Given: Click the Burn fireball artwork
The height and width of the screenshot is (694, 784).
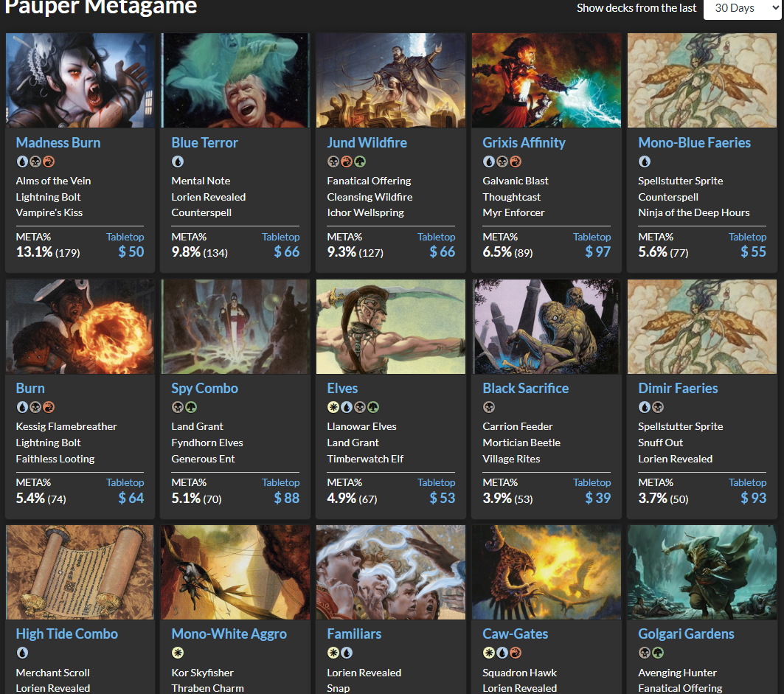Looking at the screenshot, I should pos(80,327).
